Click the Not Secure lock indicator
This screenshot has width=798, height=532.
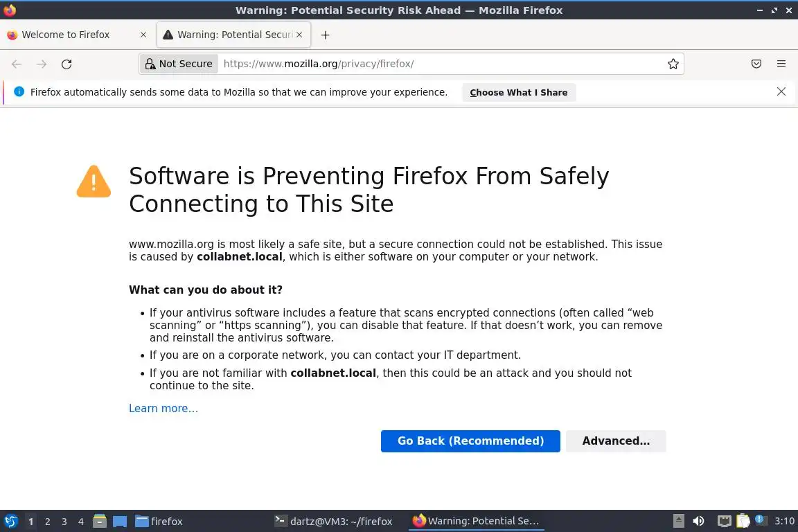click(179, 64)
